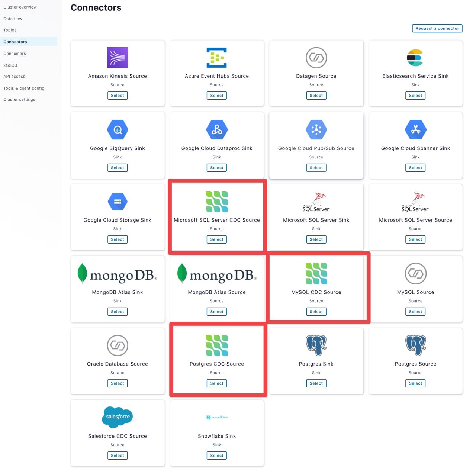Click the SQL Server Sink logo
Image resolution: width=476 pixels, height=476 pixels.
coord(316,202)
